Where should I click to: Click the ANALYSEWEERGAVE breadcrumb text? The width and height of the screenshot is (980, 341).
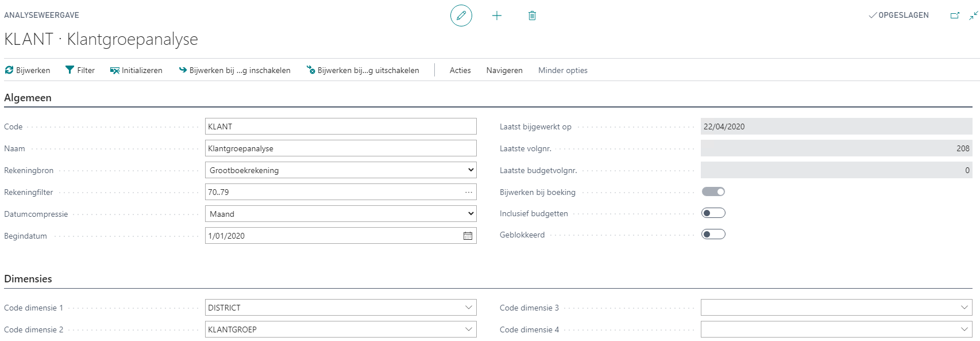point(41,15)
